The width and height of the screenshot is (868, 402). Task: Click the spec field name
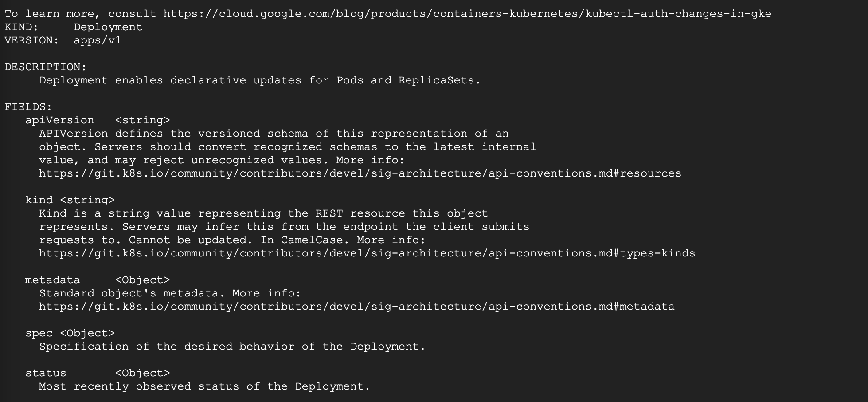(39, 333)
